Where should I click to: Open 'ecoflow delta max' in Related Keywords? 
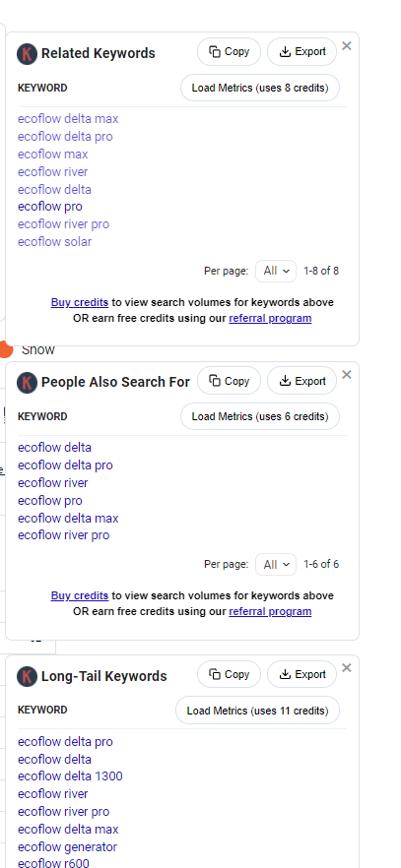(68, 118)
